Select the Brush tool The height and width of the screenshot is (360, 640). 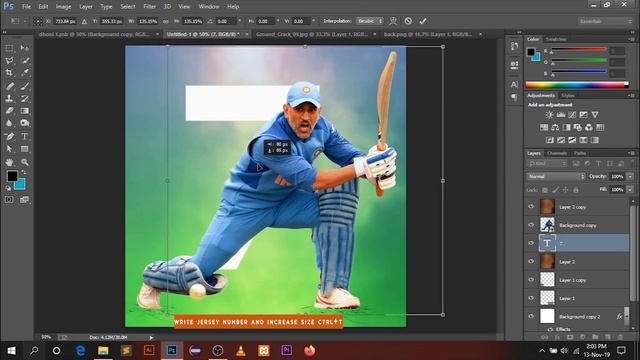pos(24,86)
